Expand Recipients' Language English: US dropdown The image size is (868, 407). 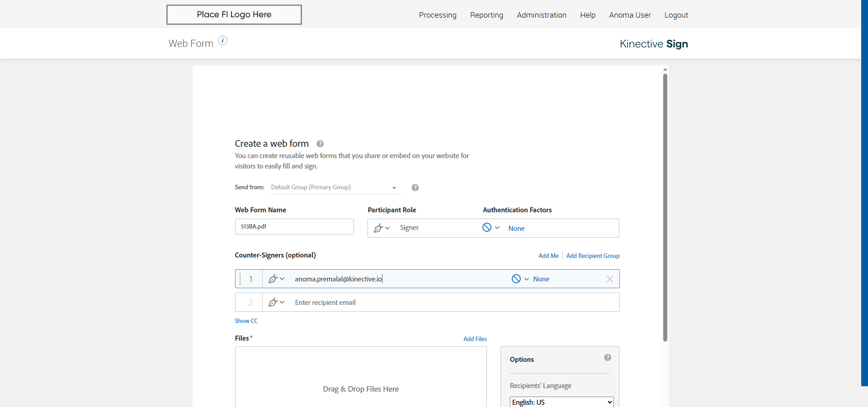point(561,402)
